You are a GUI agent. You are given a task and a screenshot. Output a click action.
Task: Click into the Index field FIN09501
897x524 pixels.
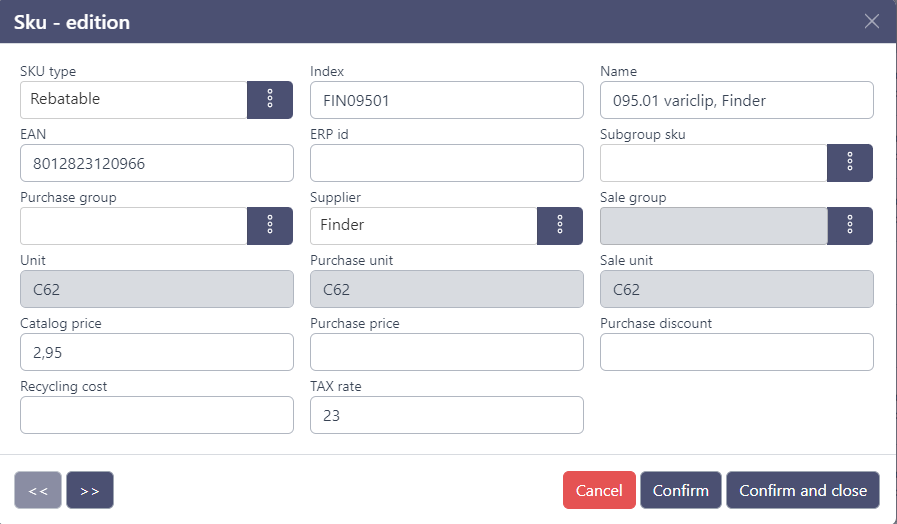[x=446, y=100]
